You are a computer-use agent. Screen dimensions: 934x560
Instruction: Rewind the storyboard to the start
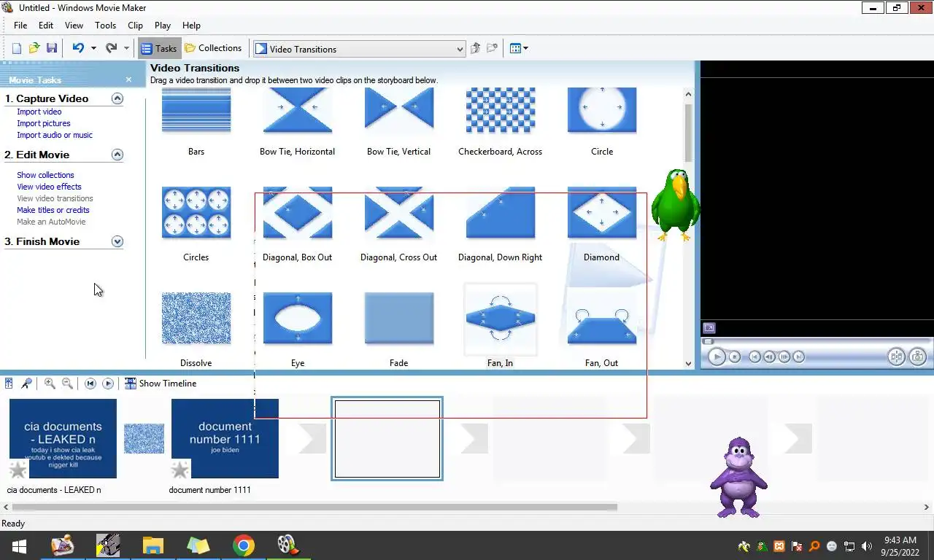coord(90,384)
